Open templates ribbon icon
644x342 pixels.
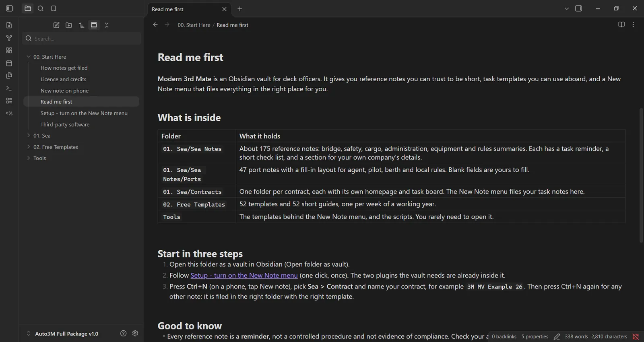[x=9, y=76]
